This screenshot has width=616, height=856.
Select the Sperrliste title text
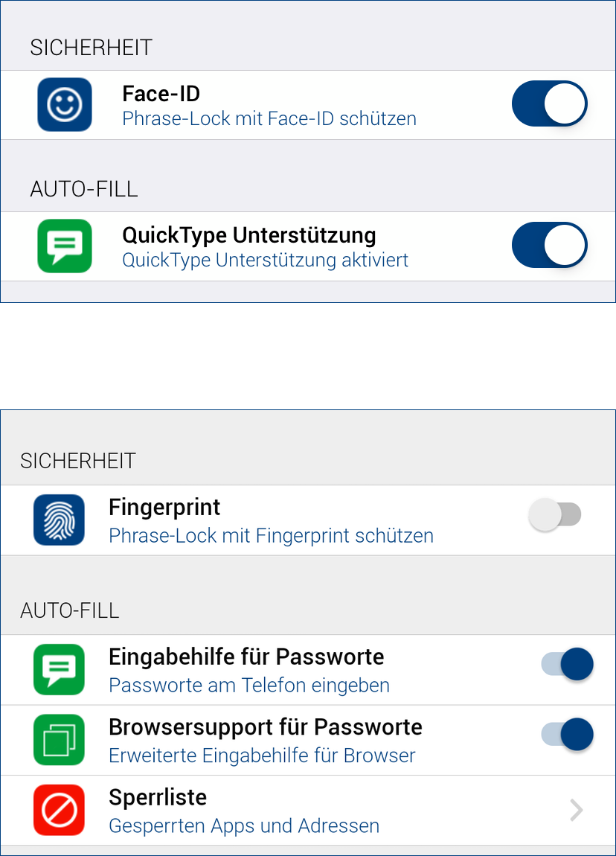(158, 797)
